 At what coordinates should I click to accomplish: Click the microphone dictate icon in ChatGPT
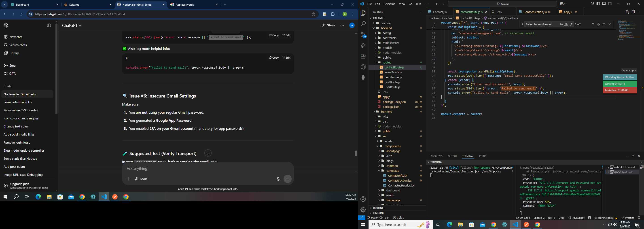(278, 179)
